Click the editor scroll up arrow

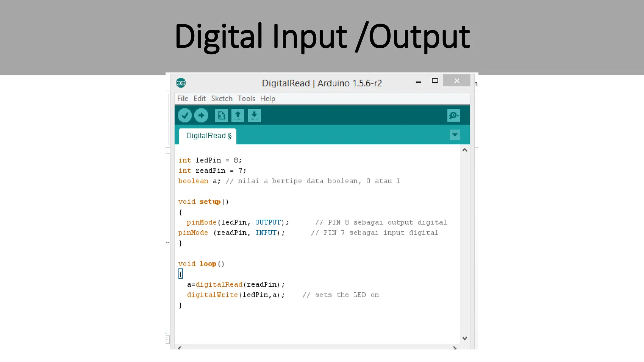point(465,150)
